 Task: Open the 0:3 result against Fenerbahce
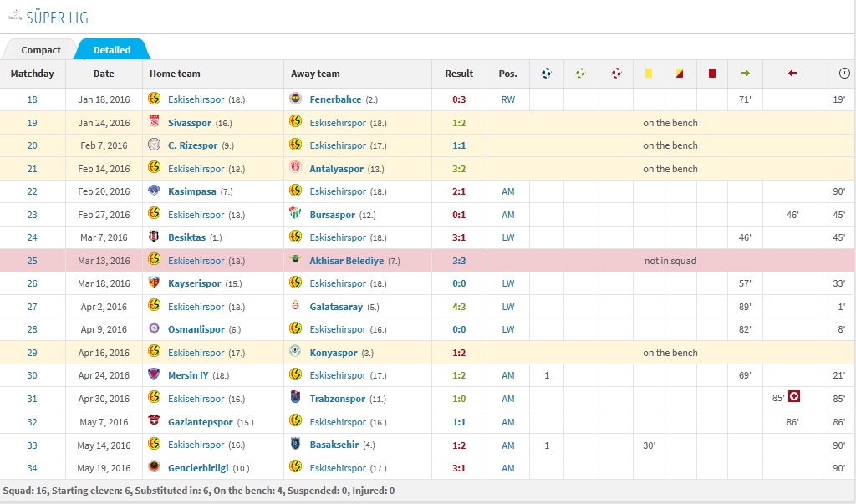[x=459, y=99]
